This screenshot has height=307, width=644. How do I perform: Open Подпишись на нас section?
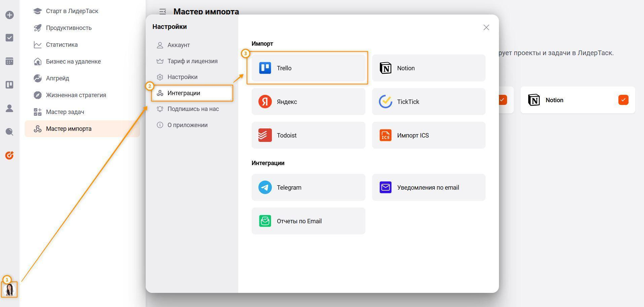(x=192, y=109)
